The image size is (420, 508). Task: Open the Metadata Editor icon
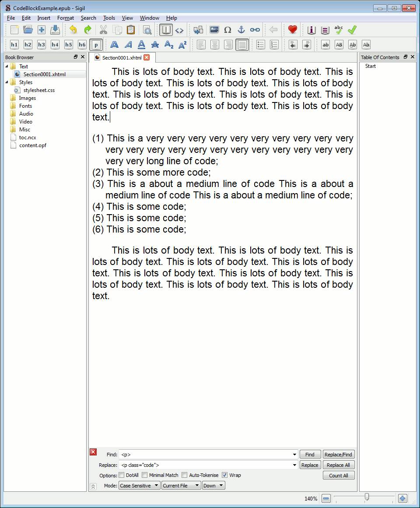[311, 30]
